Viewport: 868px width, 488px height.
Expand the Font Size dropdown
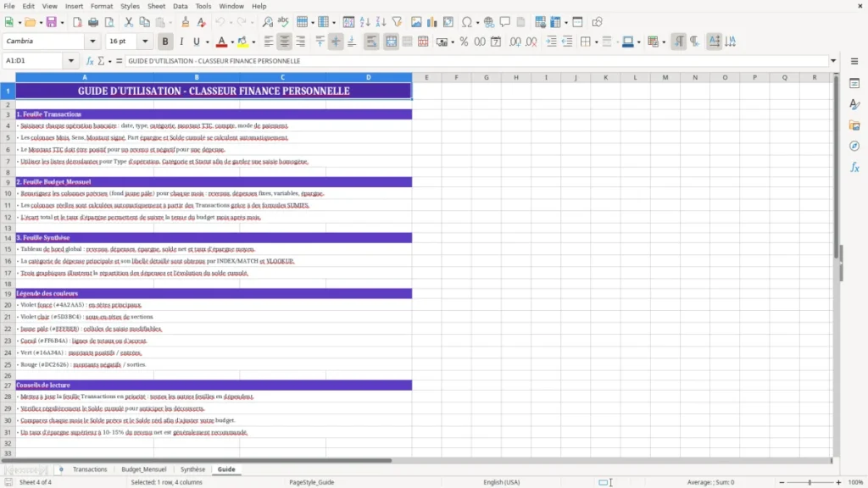145,41
